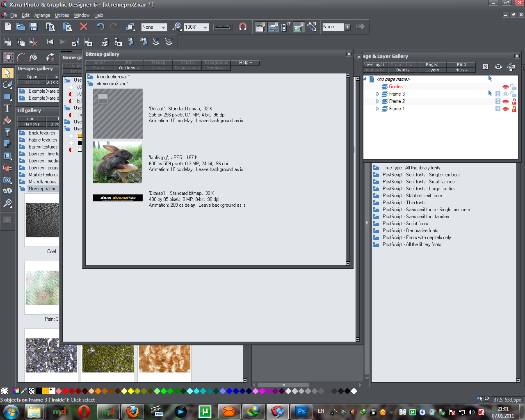Toggle the lock on Frame 3 layer
Image resolution: width=525 pixels, height=420 pixels.
pyautogui.click(x=514, y=94)
